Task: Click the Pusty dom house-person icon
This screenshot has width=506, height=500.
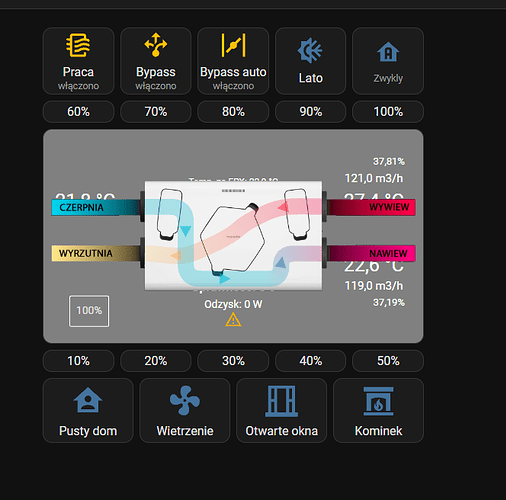Action: [88, 400]
